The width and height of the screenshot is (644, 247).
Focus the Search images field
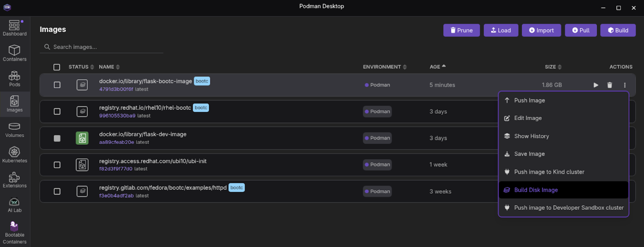104,47
